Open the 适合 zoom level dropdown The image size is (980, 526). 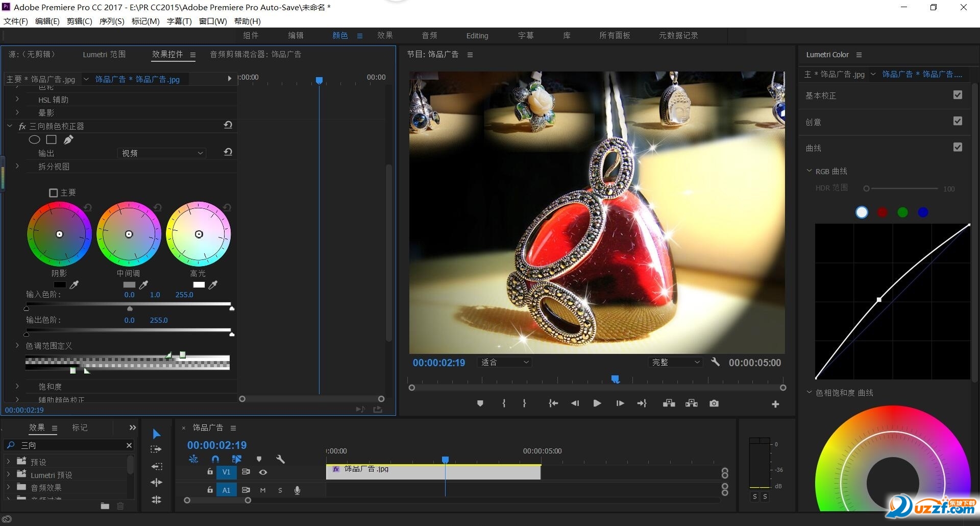(505, 362)
